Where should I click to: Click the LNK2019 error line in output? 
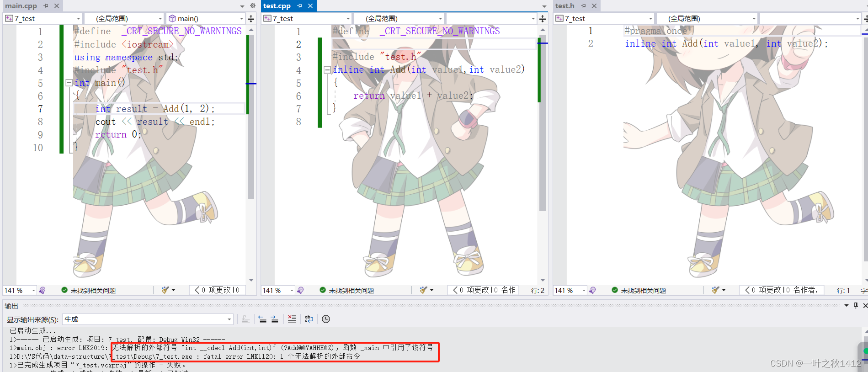pos(221,348)
